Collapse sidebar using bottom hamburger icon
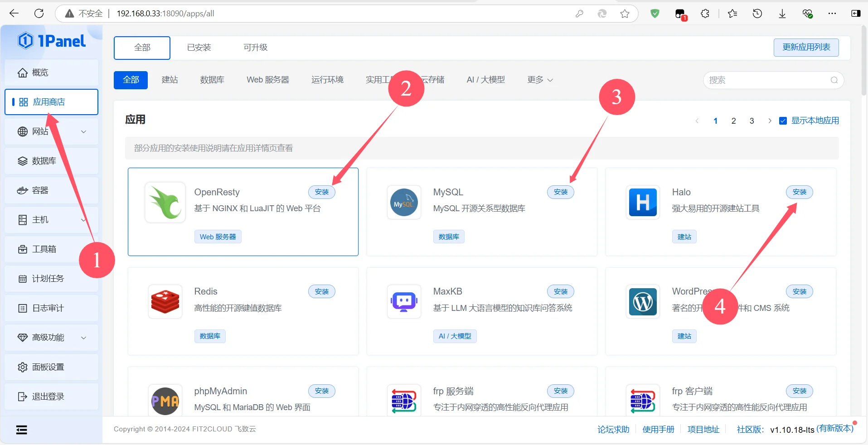The height and width of the screenshot is (445, 868). 22,430
